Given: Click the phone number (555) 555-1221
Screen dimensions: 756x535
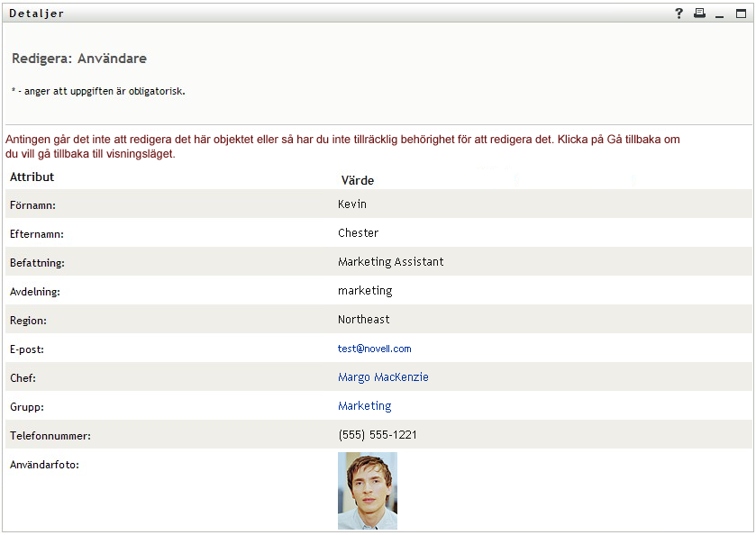Looking at the screenshot, I should [x=378, y=435].
